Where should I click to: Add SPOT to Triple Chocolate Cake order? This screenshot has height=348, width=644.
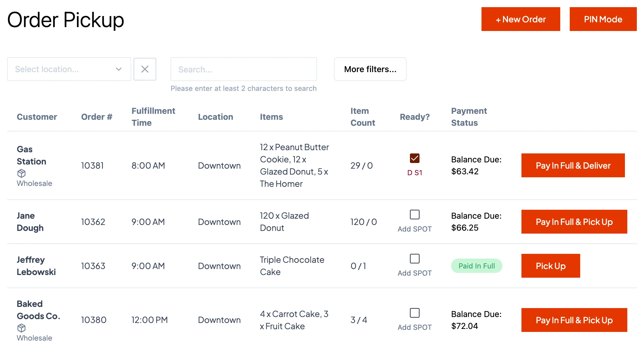coord(414,273)
